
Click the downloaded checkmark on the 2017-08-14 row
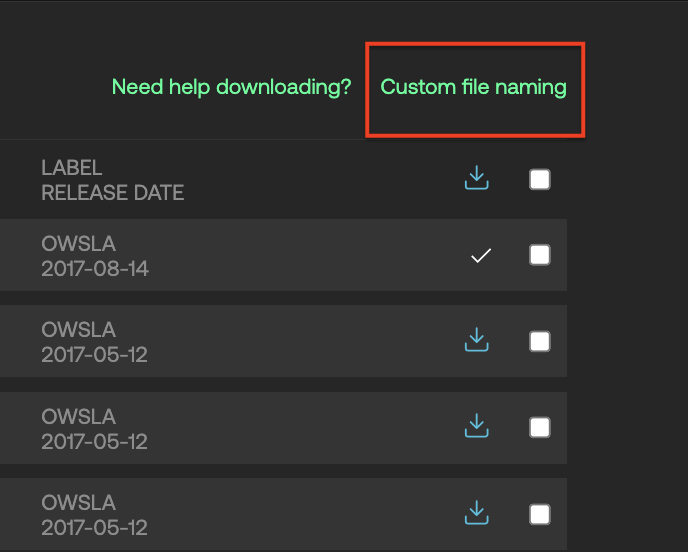(x=481, y=256)
